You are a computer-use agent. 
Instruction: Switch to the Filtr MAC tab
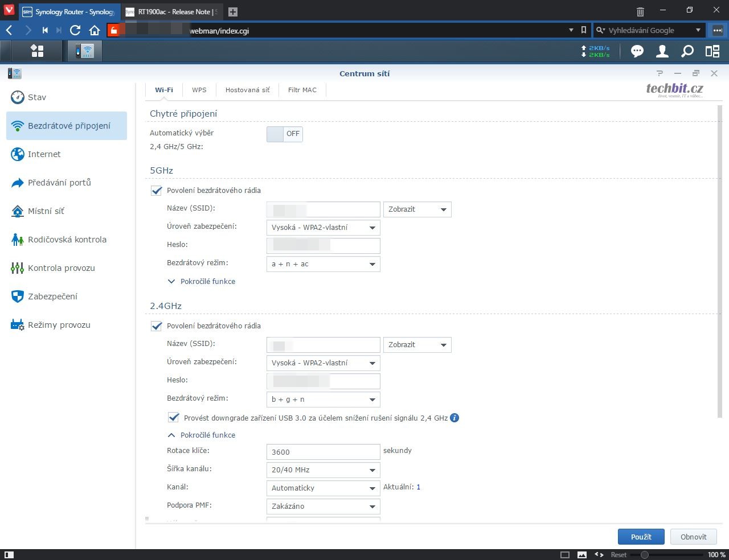pyautogui.click(x=302, y=90)
